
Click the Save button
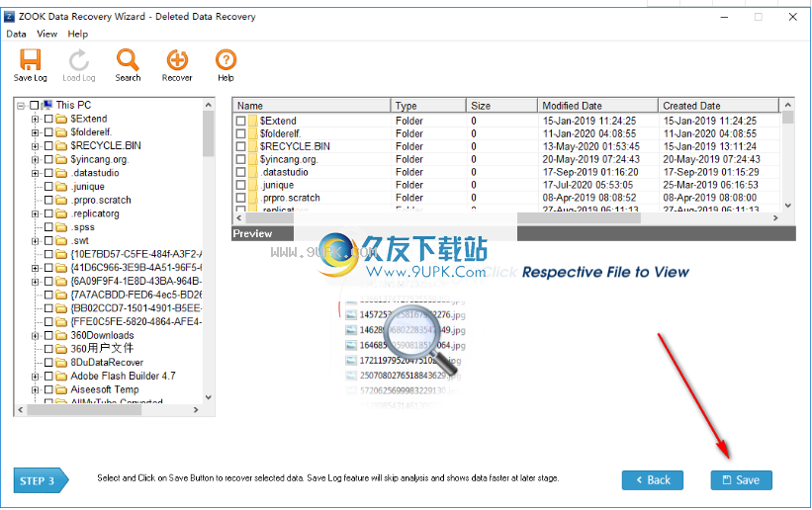(x=741, y=480)
